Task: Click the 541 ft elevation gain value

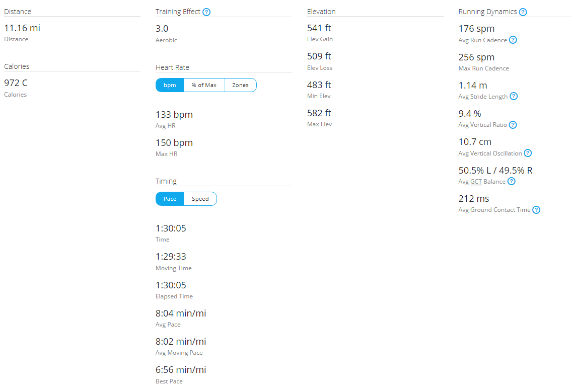Action: pos(319,28)
